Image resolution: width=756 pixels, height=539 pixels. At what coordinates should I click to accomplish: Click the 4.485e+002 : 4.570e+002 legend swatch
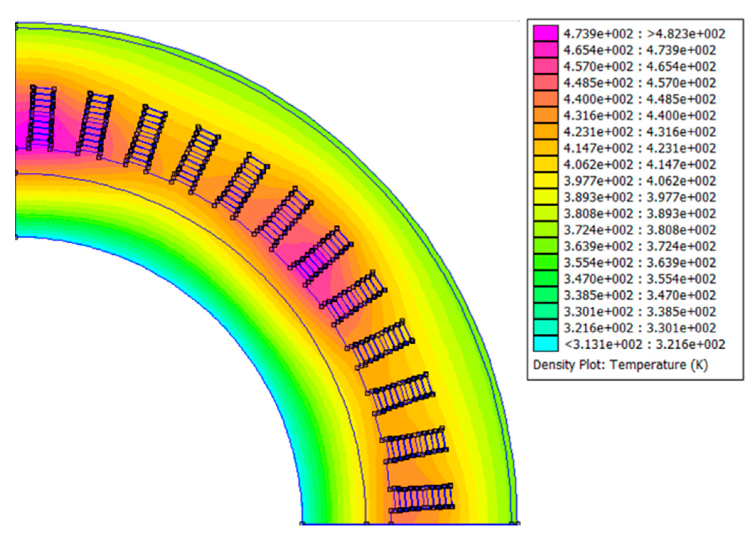tap(545, 83)
